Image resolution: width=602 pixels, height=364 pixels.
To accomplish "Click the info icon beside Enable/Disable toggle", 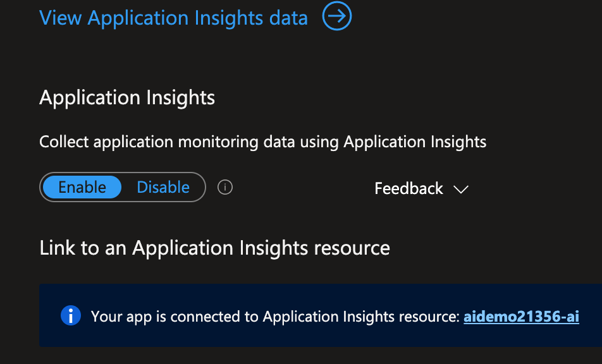I will 225,188.
